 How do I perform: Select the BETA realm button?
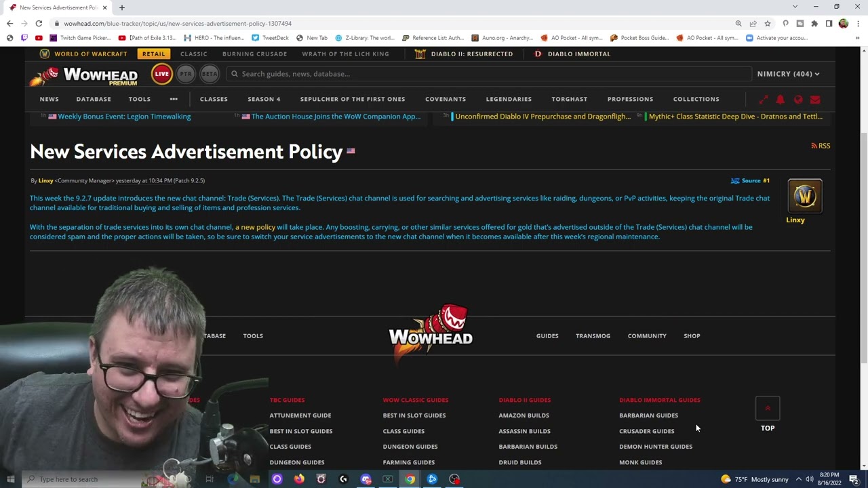pyautogui.click(x=210, y=74)
